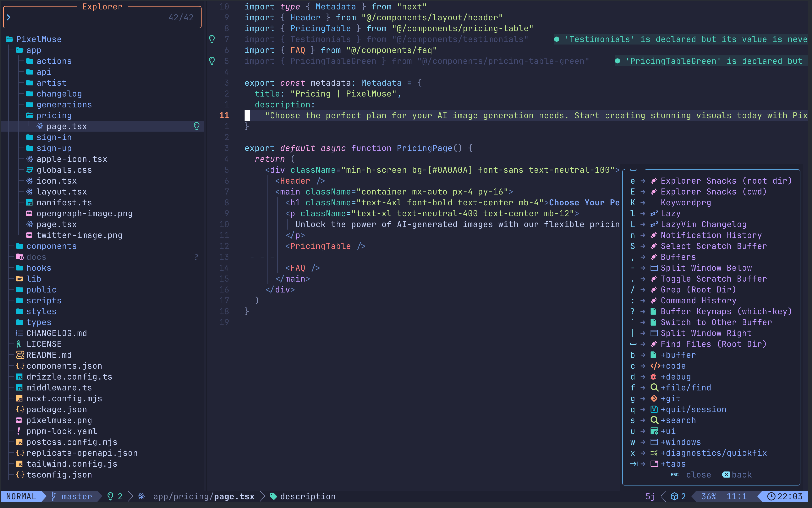Click the CSS icon beside globals.css
This screenshot has height=508, width=812.
point(29,170)
